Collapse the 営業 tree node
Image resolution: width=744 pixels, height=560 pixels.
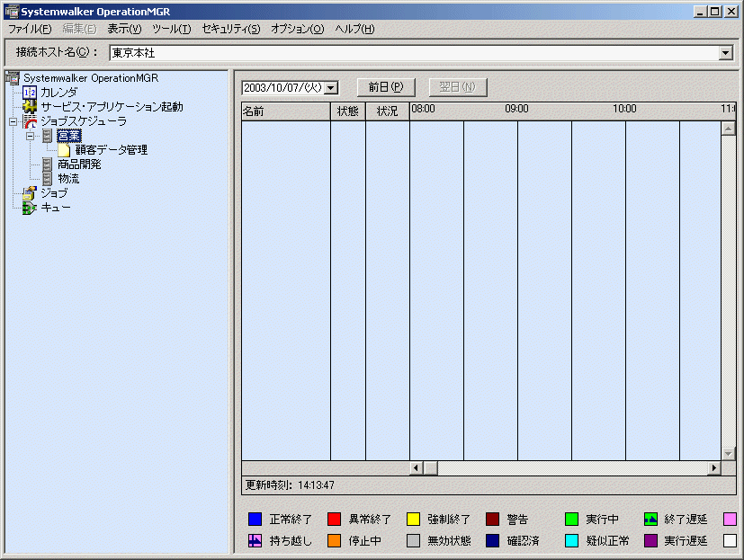point(31,136)
